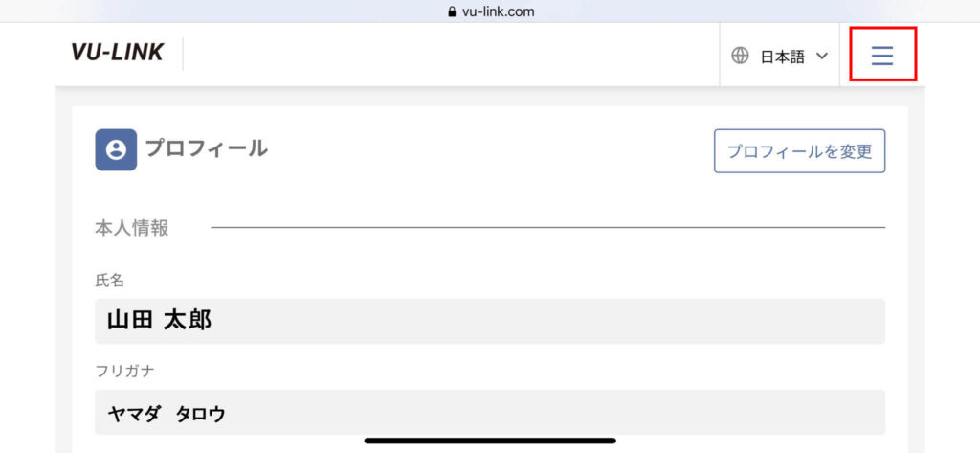
Task: Click the 本人情報 section heading
Action: point(131,228)
